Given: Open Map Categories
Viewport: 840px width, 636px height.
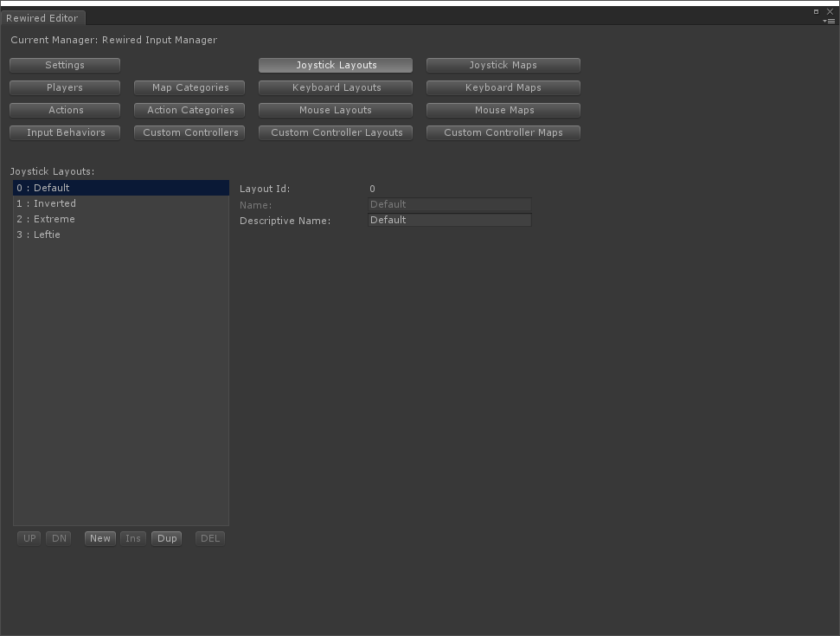Looking at the screenshot, I should pyautogui.click(x=189, y=87).
